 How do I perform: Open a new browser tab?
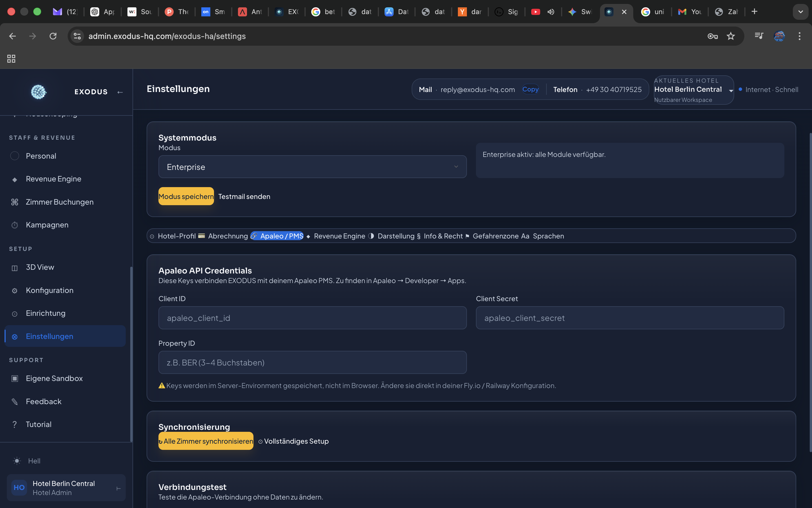754,11
